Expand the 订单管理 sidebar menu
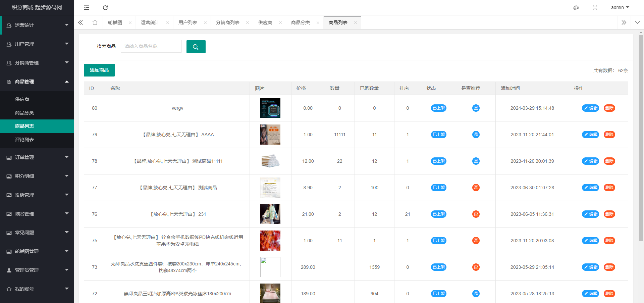This screenshot has width=644, height=303. coord(37,157)
